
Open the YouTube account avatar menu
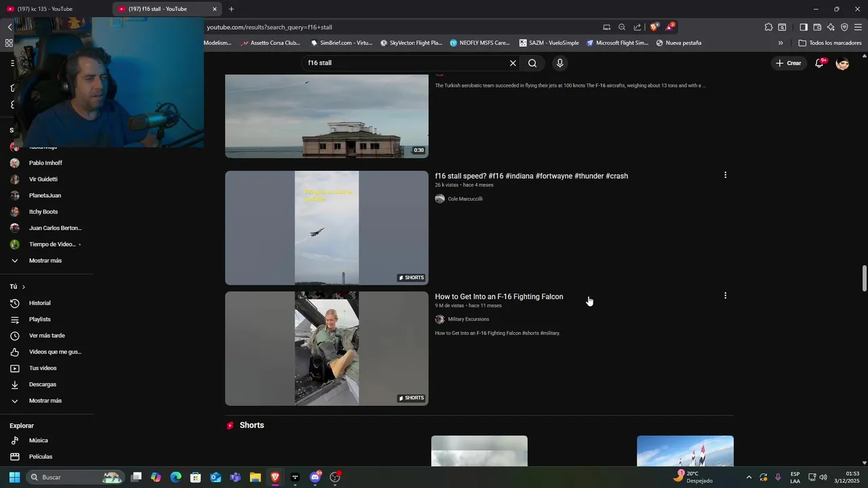(842, 63)
